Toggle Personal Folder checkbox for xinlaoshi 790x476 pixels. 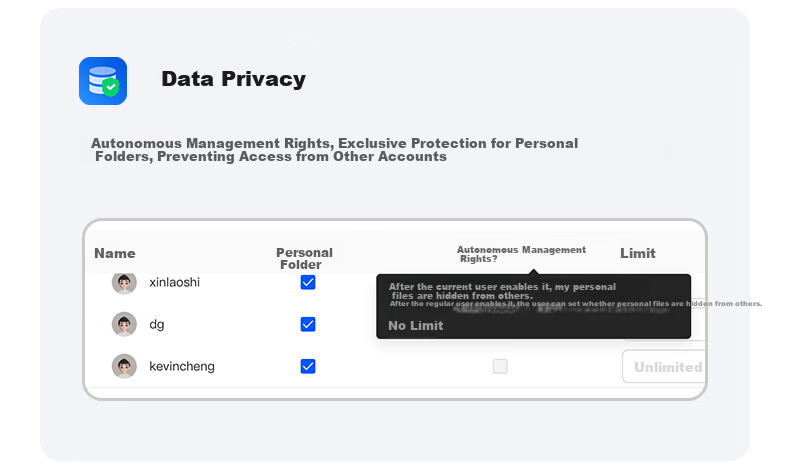pyautogui.click(x=308, y=283)
